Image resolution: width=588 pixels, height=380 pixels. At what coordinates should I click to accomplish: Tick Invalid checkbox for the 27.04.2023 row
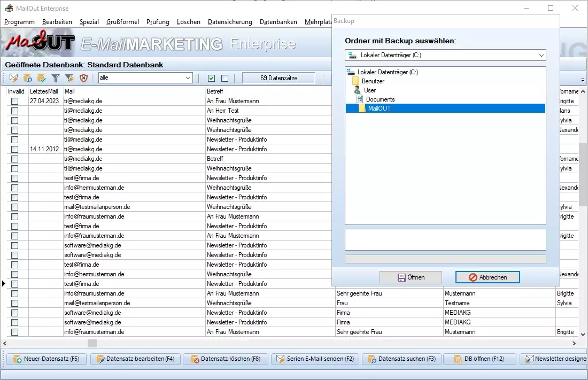click(14, 101)
